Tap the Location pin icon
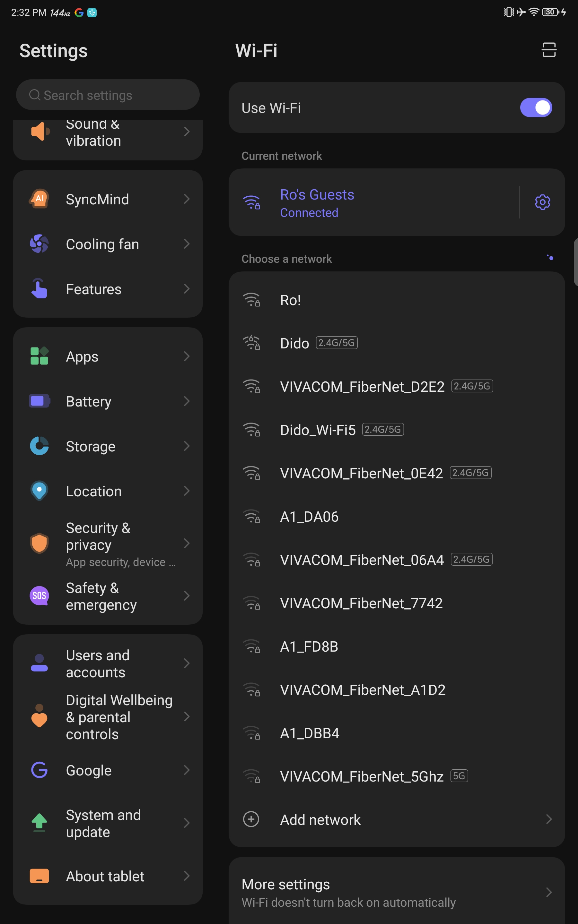 pos(39,491)
